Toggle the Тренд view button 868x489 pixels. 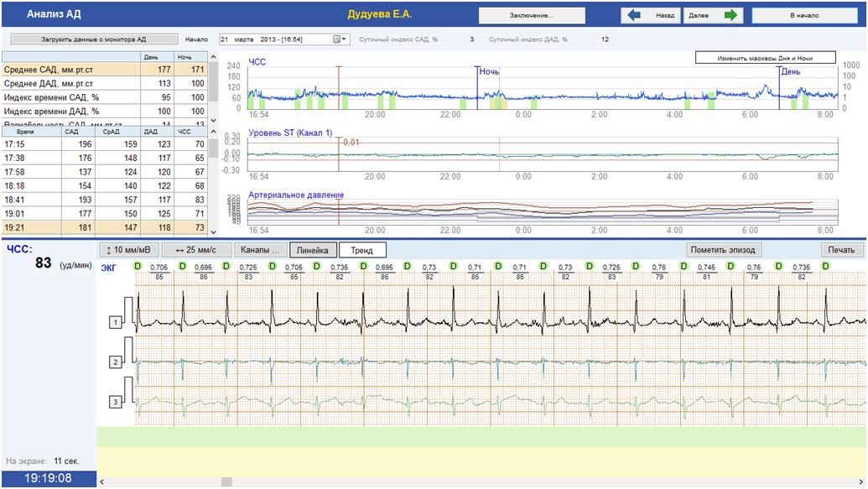362,250
